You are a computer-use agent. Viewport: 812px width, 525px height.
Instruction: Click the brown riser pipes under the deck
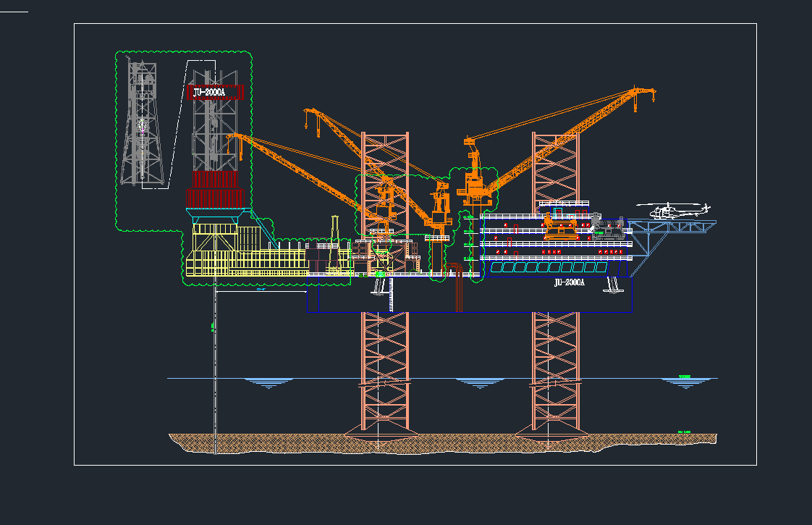[x=459, y=288]
